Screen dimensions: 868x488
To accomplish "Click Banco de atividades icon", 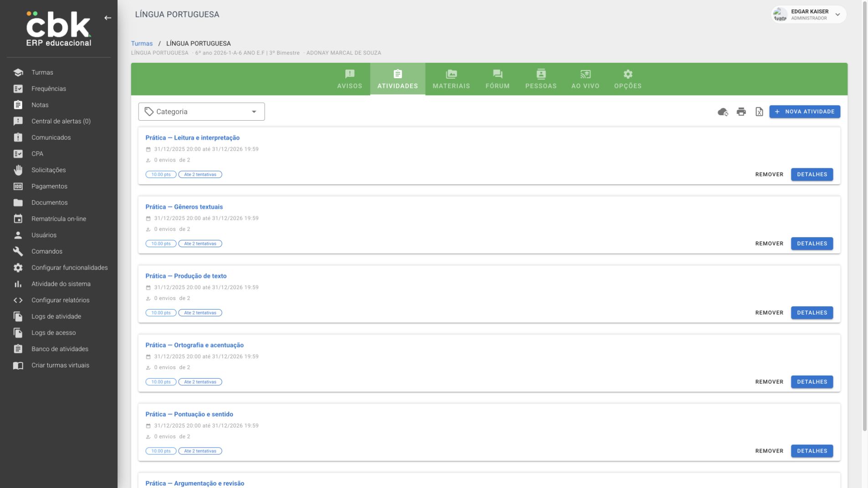I will [18, 349].
